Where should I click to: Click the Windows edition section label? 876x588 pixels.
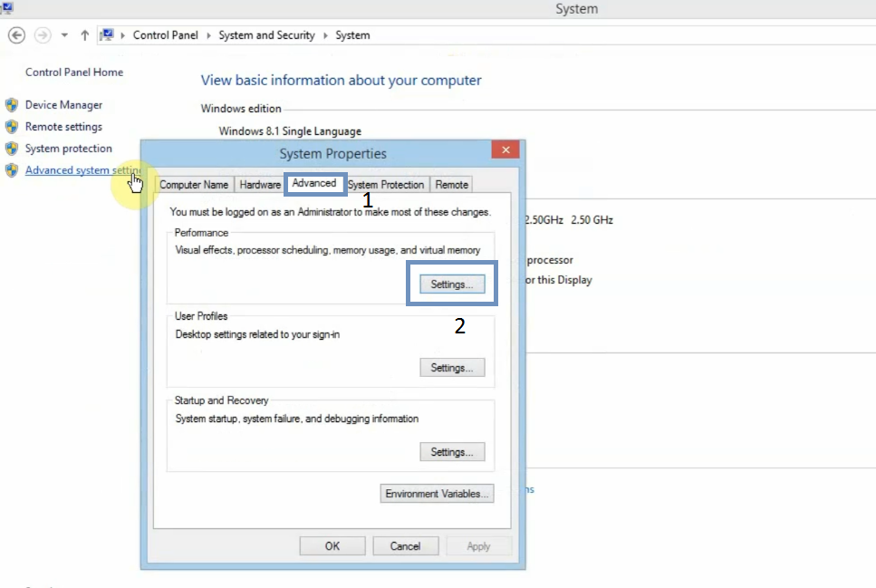(x=241, y=109)
